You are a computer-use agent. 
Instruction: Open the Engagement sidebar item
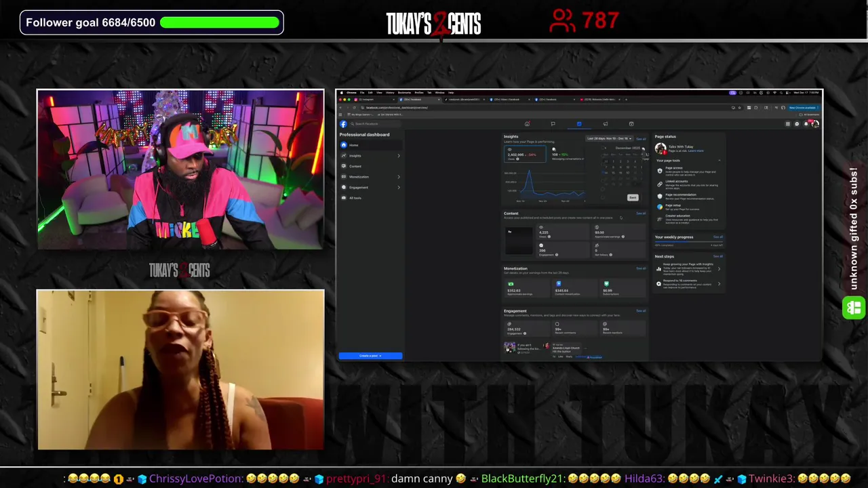pos(370,187)
